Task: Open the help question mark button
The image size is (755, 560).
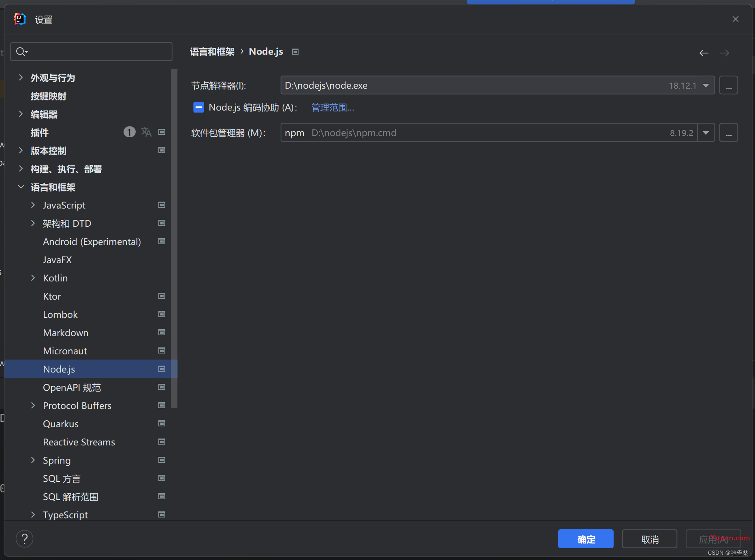Action: coord(24,539)
